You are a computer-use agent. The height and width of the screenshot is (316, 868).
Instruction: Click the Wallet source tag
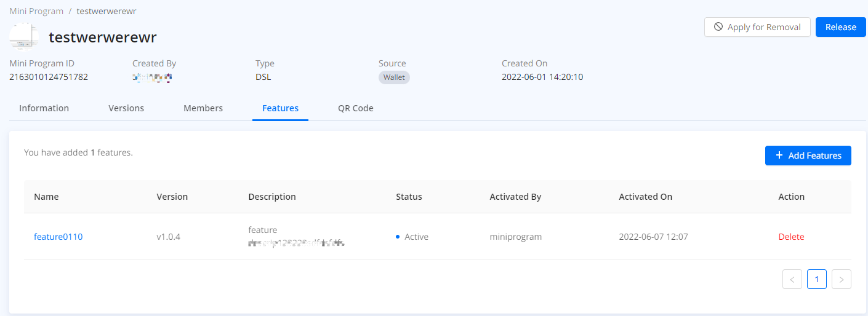point(394,77)
